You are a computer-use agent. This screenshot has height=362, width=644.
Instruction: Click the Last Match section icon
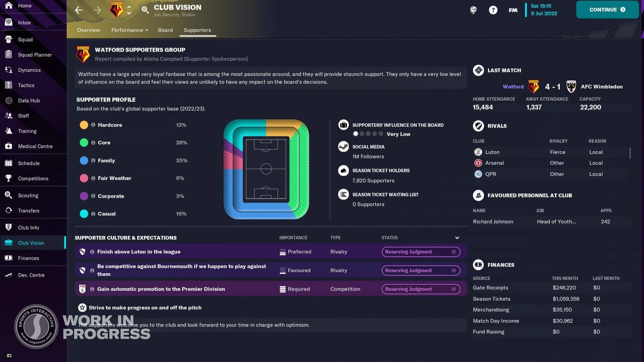478,70
